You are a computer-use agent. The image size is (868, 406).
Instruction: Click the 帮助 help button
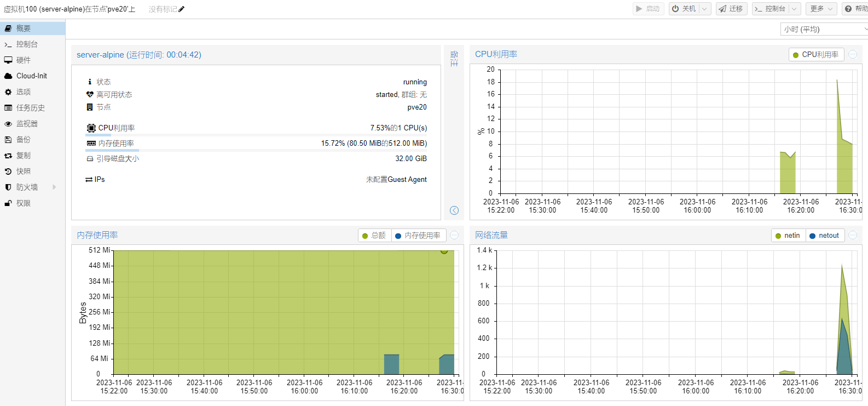[x=856, y=9]
